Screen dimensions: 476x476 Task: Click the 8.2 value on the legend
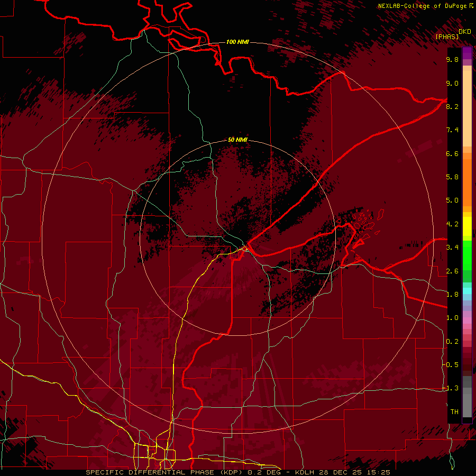pos(452,106)
